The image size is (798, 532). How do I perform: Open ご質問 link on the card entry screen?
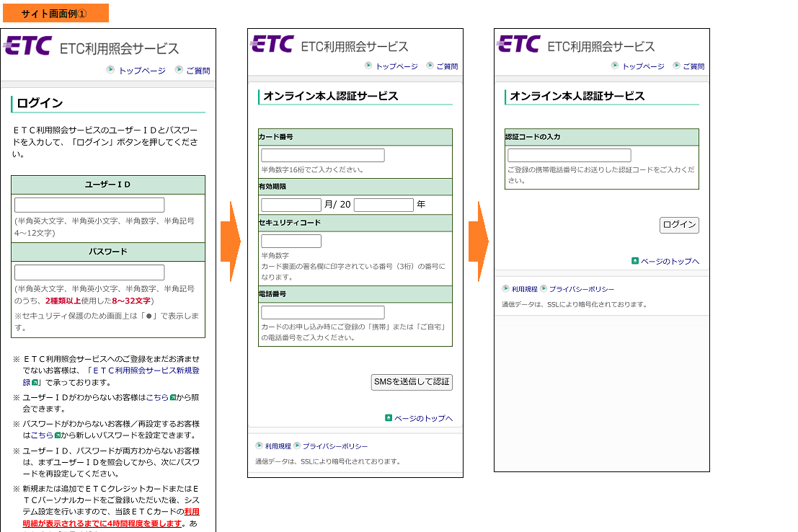click(447, 66)
